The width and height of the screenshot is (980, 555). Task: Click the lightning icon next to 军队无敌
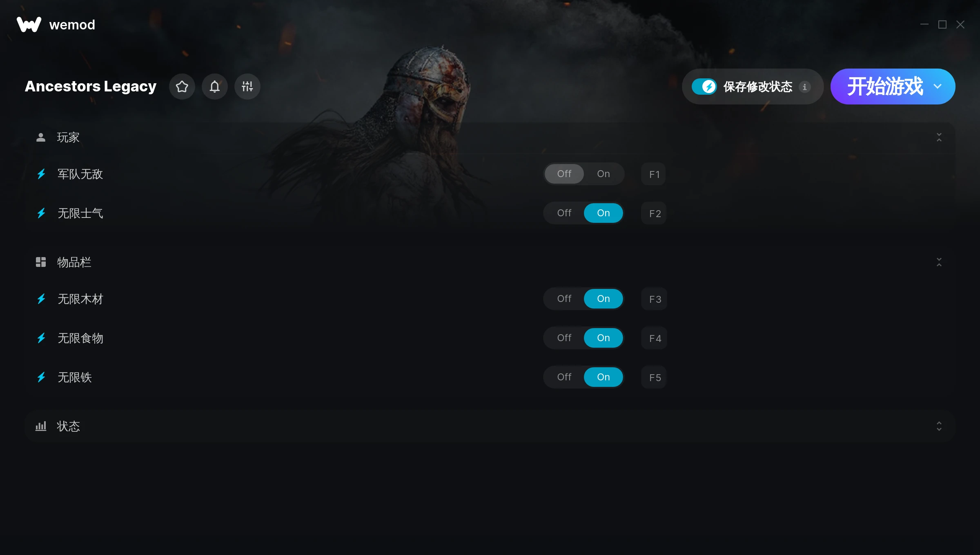click(x=41, y=174)
